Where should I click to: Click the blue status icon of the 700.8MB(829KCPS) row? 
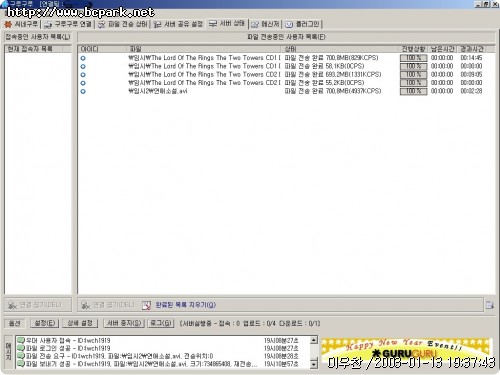pyautogui.click(x=83, y=58)
